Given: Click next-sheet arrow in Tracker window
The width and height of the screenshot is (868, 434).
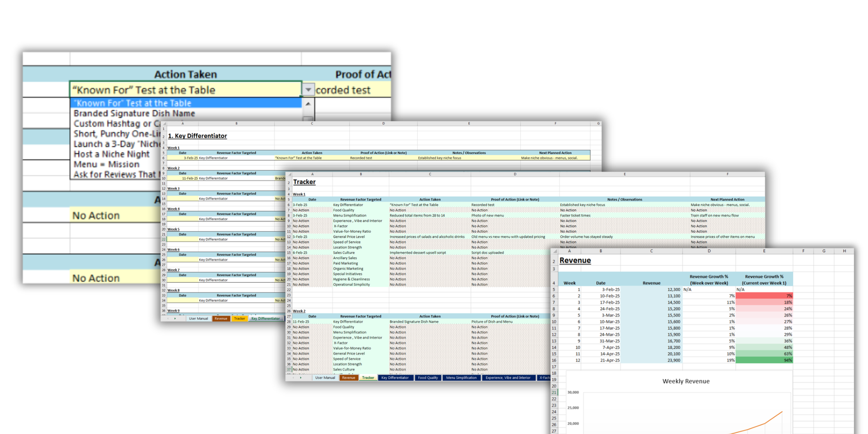Looking at the screenshot, I should coord(301,378).
